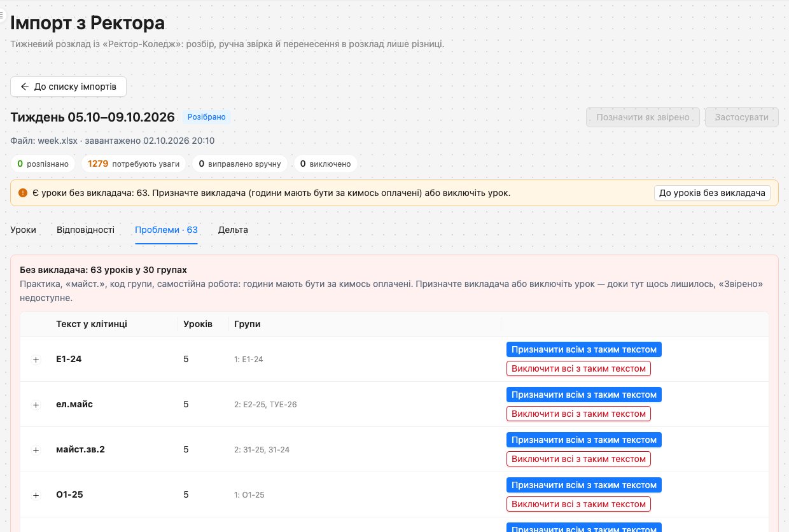
Task: Click "Призначити всім" in the ел.майс row
Action: [x=584, y=395]
